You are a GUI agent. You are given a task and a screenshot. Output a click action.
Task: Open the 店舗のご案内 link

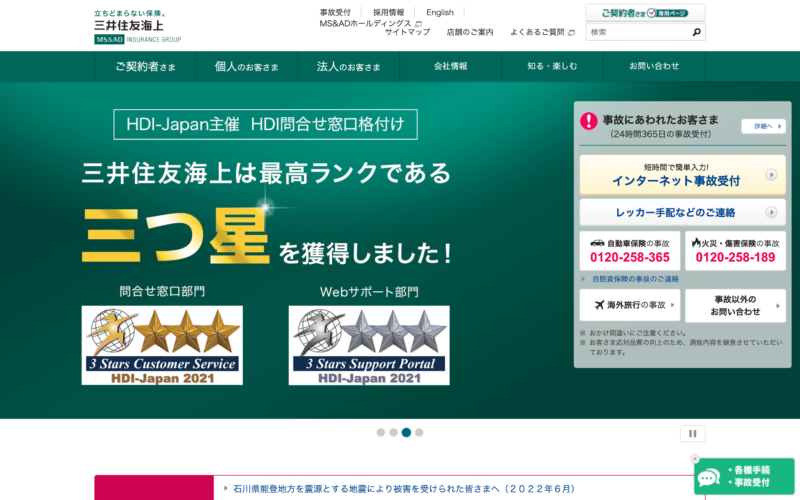point(470,32)
